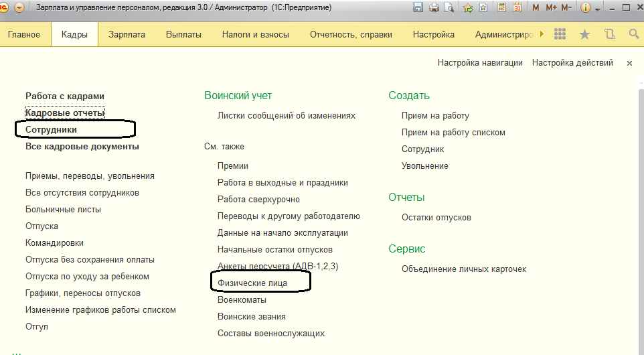
Task: Open Премии
Action: coord(233,166)
